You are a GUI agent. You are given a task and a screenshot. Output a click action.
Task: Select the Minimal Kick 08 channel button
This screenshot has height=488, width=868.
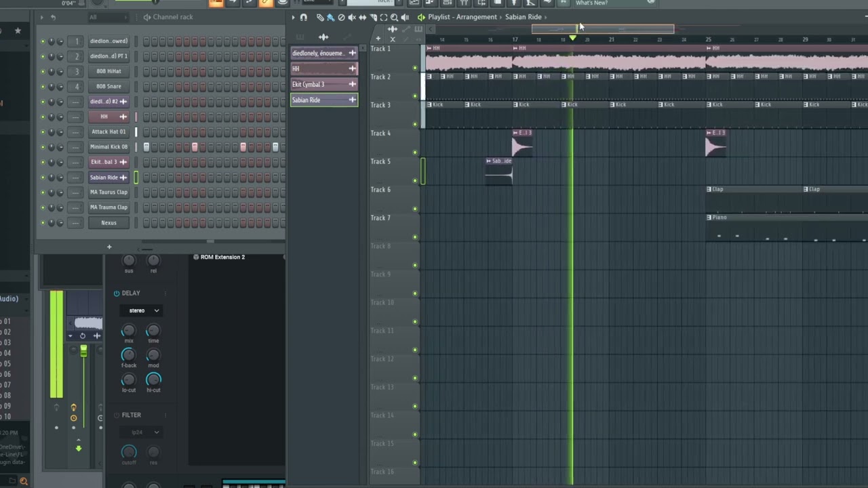click(108, 147)
